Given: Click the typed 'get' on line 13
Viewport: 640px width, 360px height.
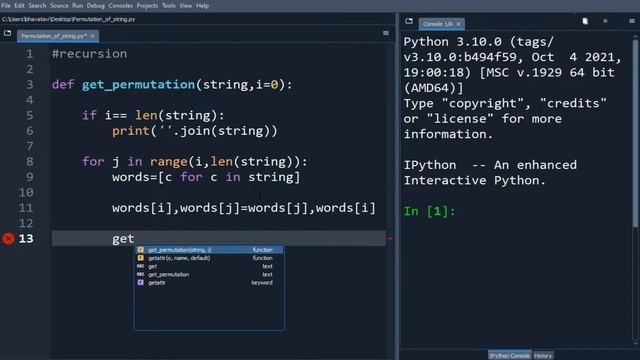Looking at the screenshot, I should (x=123, y=239).
